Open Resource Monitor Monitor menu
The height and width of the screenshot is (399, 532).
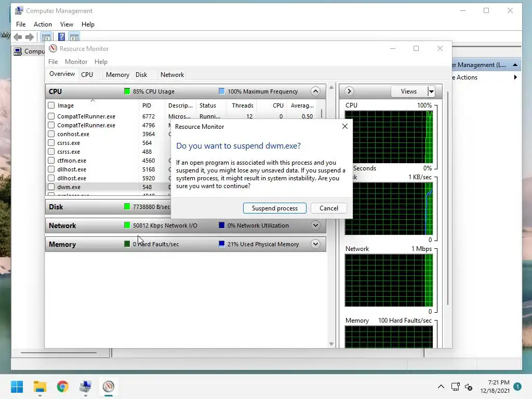click(76, 62)
